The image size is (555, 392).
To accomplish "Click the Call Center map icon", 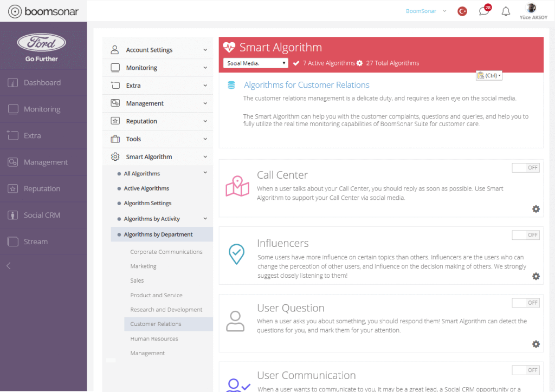I will [x=237, y=186].
